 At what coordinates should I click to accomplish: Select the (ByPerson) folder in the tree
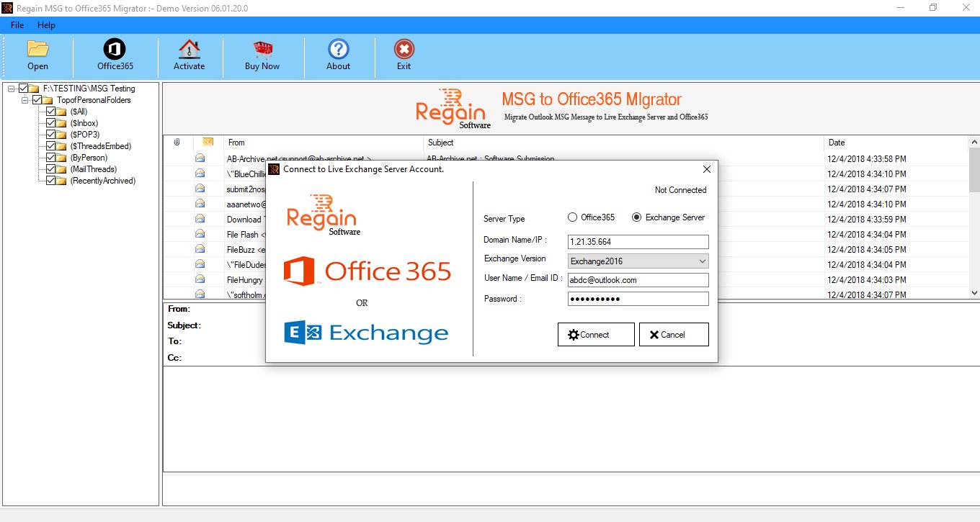coord(89,158)
